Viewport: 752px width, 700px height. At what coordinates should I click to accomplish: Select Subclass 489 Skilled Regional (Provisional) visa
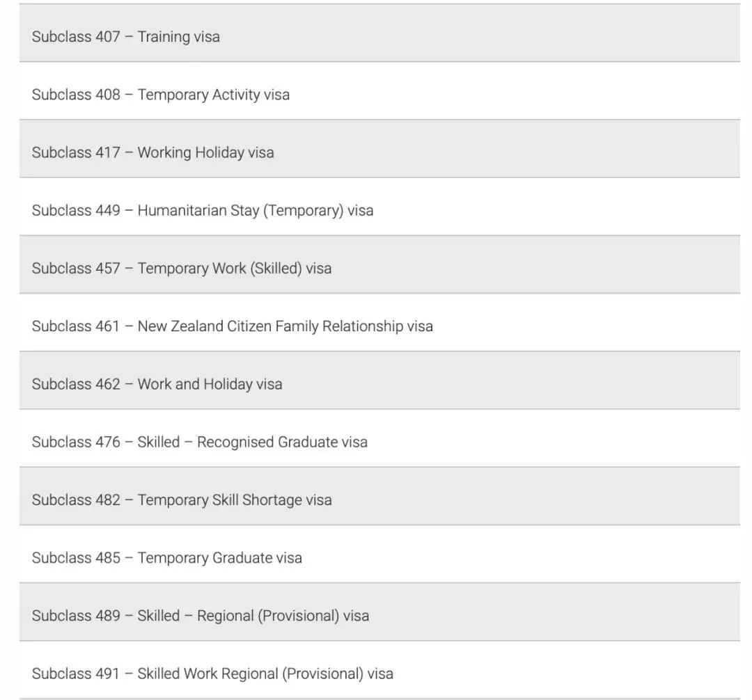[x=379, y=613]
